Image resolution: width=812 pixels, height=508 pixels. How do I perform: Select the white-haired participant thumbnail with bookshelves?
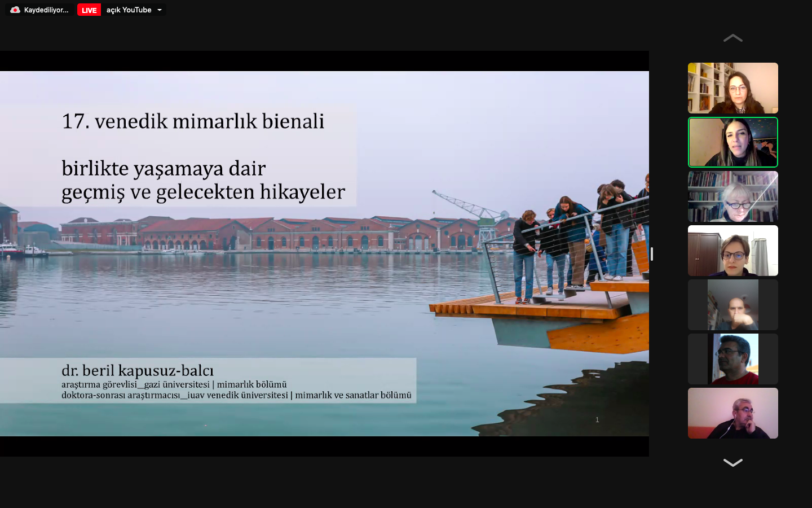(733, 196)
